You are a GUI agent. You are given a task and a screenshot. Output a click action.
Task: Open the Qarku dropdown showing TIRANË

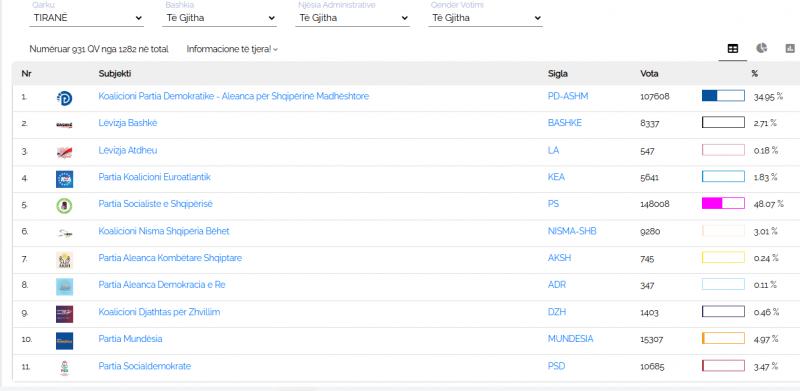pyautogui.click(x=87, y=18)
